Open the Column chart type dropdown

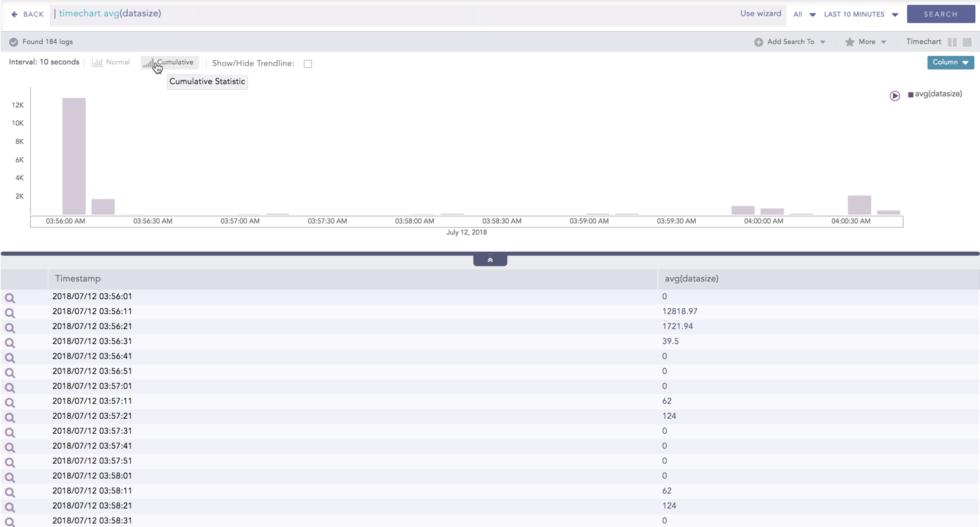tap(950, 63)
